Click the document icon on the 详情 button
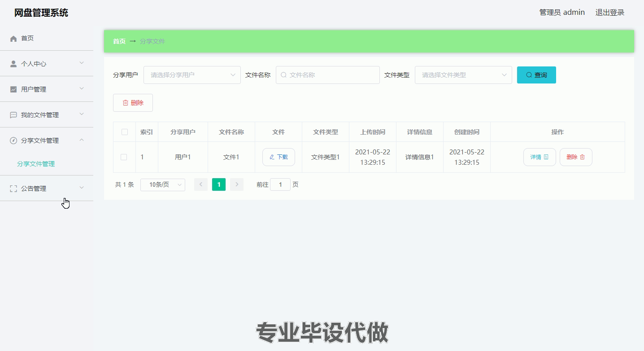 (546, 157)
